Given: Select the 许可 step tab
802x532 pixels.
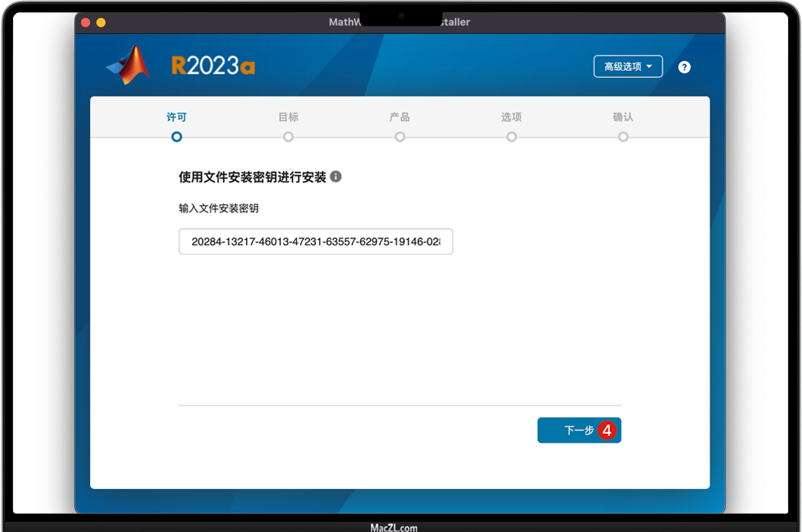Looking at the screenshot, I should point(177,117).
